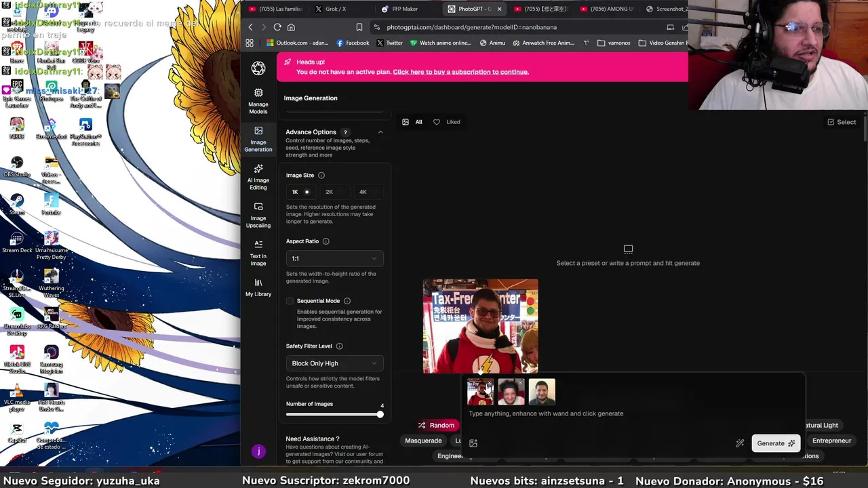This screenshot has width=868, height=488.
Task: Open Wuthering Waves desktop shortcut
Action: 52,283
